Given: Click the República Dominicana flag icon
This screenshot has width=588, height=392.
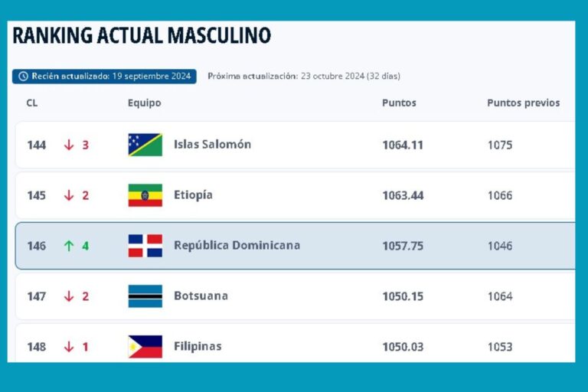Looking at the screenshot, I should pyautogui.click(x=145, y=246).
